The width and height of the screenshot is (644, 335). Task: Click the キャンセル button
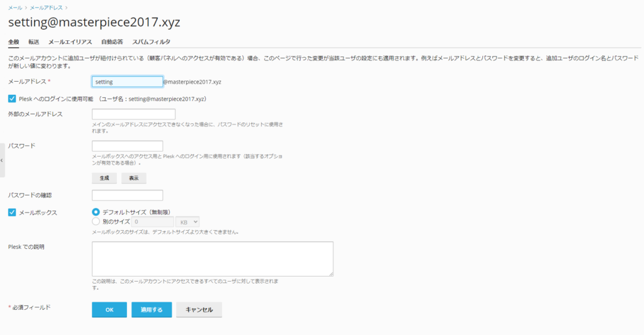[199, 310]
